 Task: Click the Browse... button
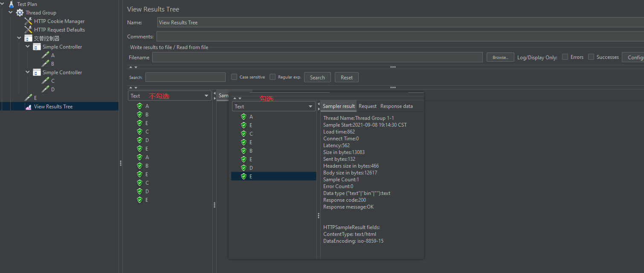click(500, 57)
